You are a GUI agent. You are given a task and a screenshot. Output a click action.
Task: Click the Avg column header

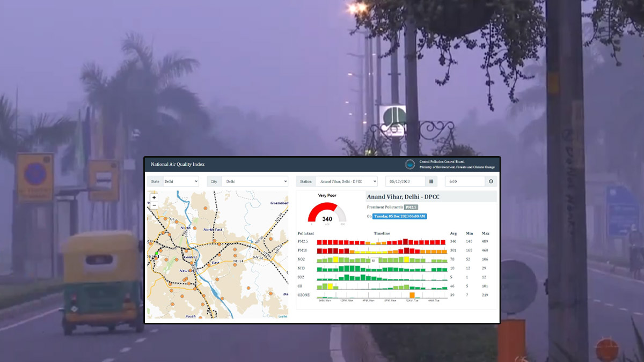click(453, 233)
